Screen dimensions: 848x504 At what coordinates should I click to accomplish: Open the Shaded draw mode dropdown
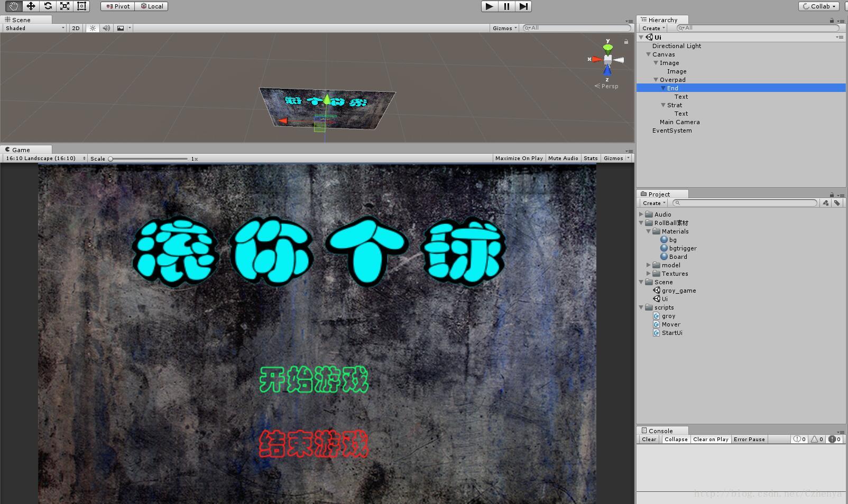pyautogui.click(x=35, y=28)
